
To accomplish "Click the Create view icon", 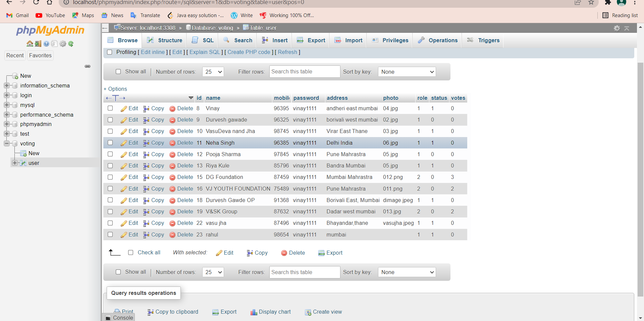I will pyautogui.click(x=308, y=312).
